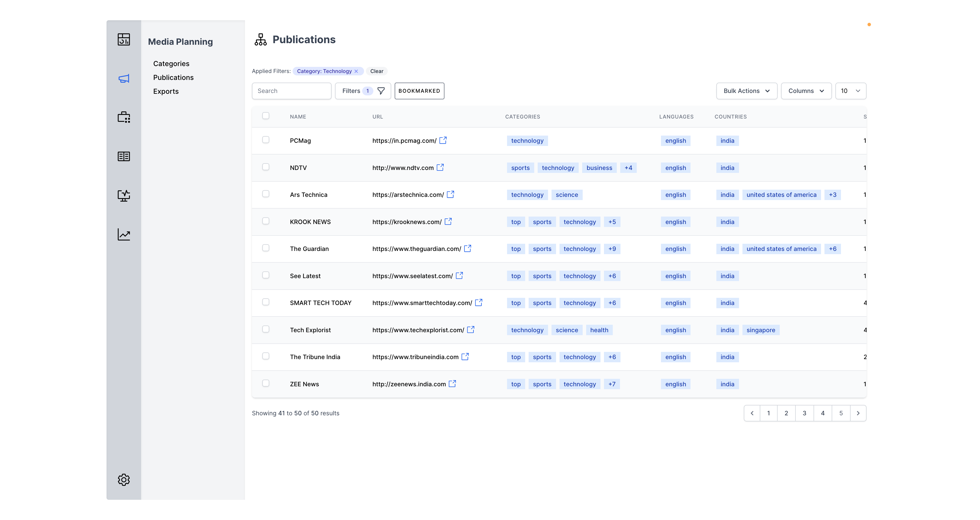Open Exports in the side menu

166,91
